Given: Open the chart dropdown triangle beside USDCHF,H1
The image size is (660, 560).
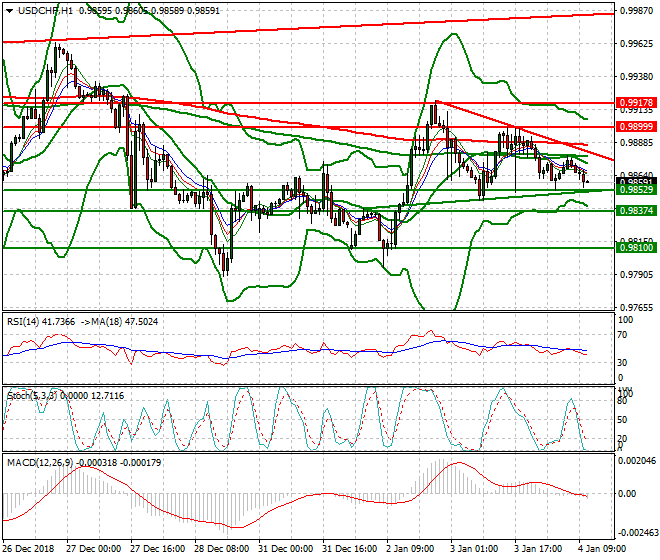Looking at the screenshot, I should coord(9,11).
